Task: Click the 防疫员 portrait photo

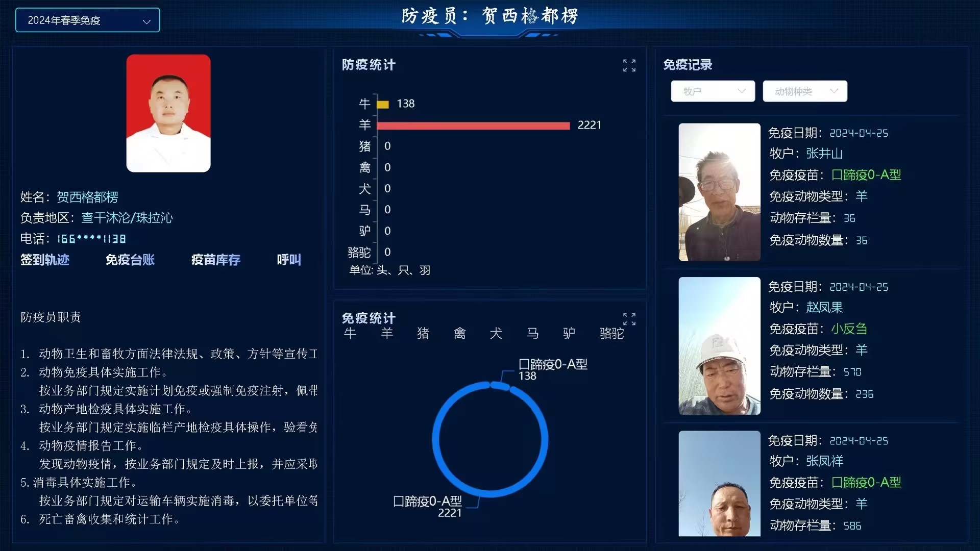Action: pyautogui.click(x=168, y=113)
